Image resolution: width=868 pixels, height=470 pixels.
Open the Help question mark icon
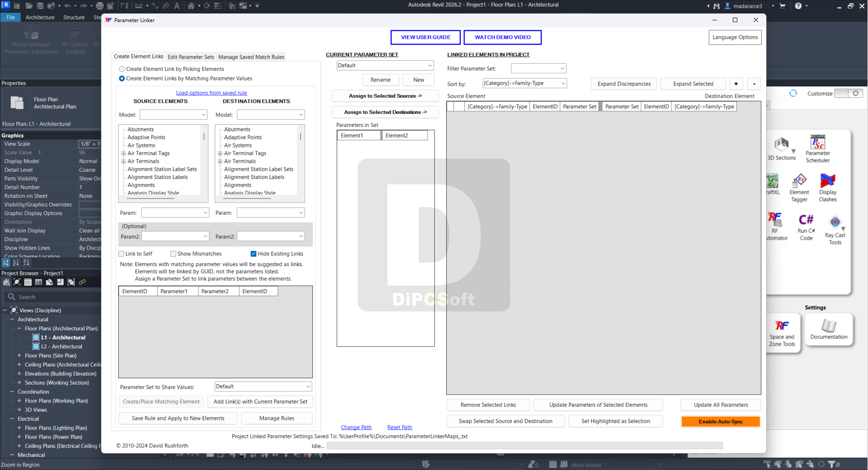(x=798, y=6)
